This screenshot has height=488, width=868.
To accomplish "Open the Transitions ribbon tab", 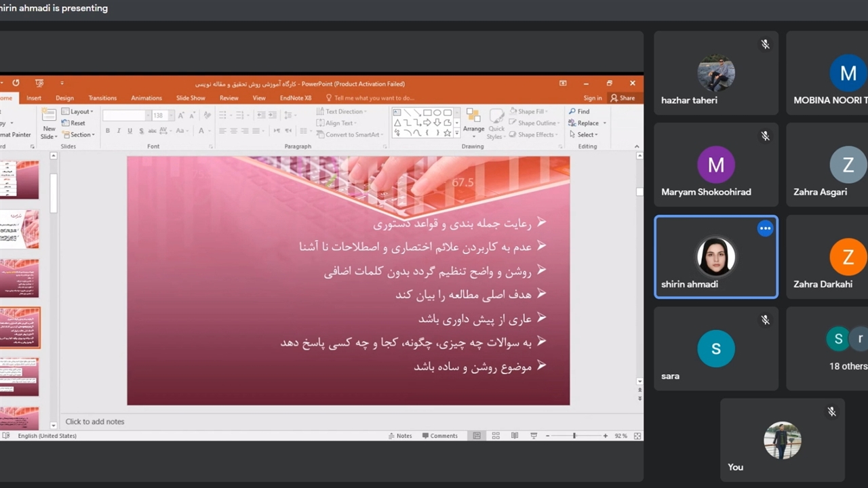I will pos(102,98).
